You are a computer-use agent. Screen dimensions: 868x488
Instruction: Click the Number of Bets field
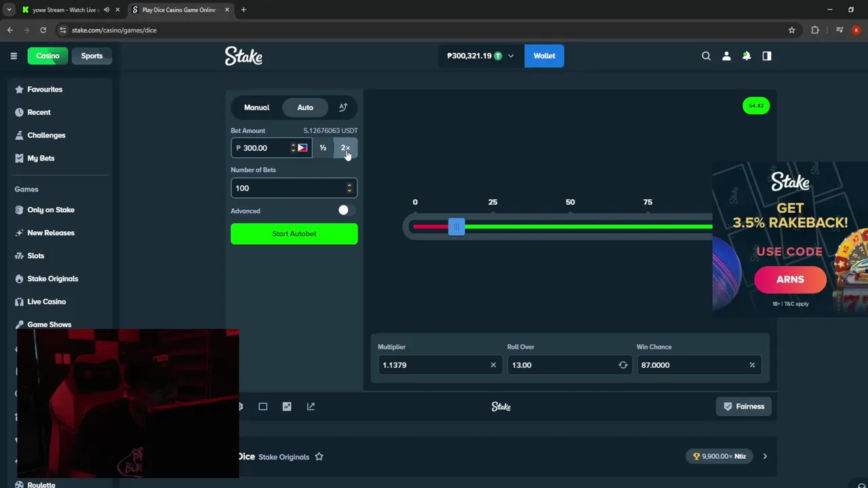294,188
